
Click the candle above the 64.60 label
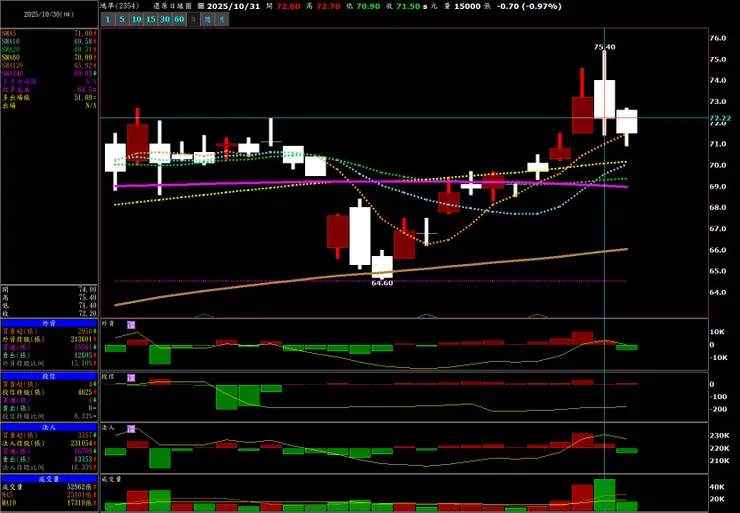click(x=382, y=267)
